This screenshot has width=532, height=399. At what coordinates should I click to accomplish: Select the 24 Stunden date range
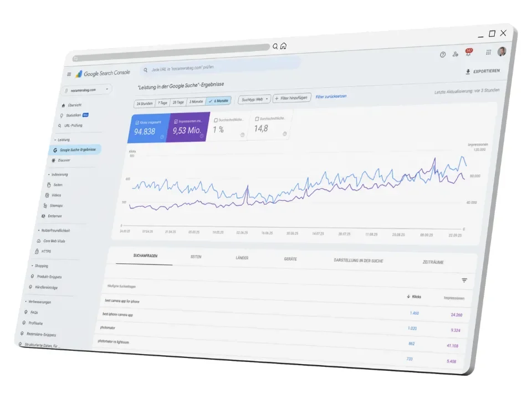point(145,104)
